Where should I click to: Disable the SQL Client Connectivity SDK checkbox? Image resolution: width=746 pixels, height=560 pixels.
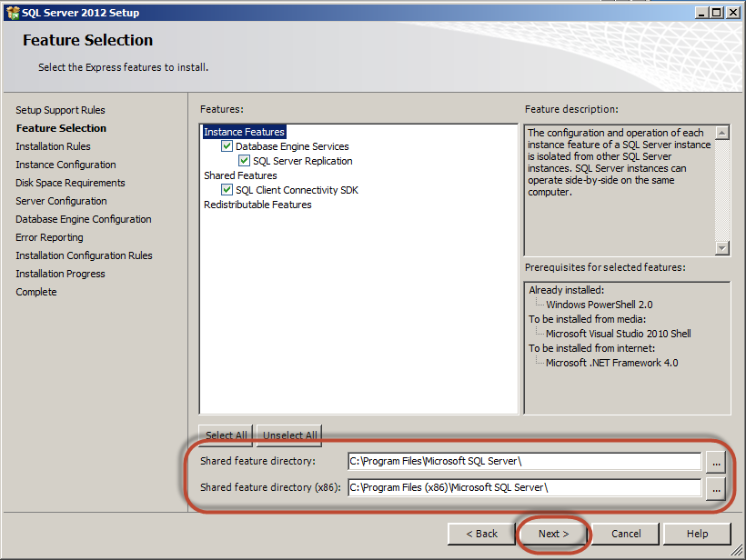pos(227,190)
